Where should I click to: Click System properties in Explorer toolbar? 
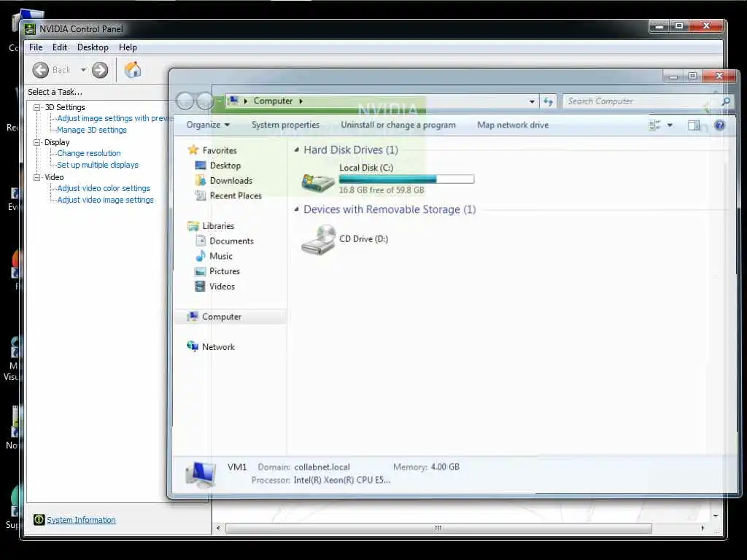pos(285,125)
